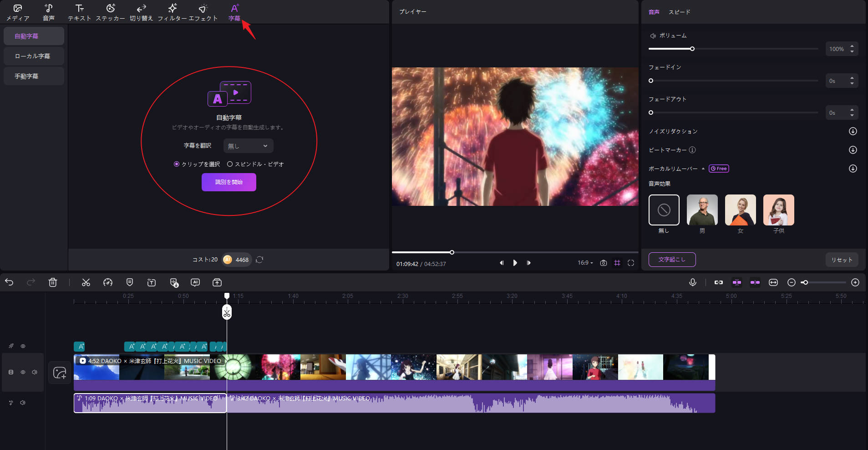
Task: Expand the ノイズリダクション download arrow
Action: (853, 131)
